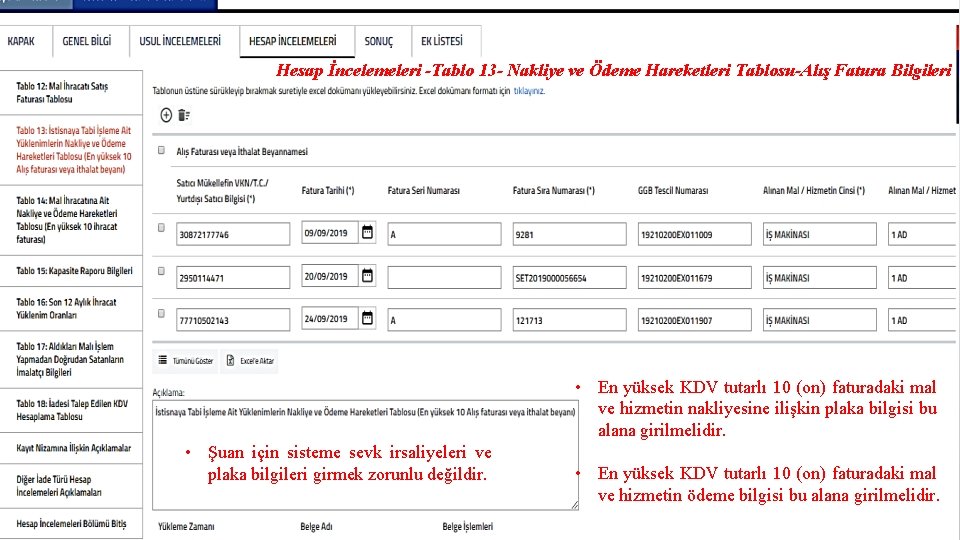Click the date field showing 09/09/2019
Viewport: 960px width, 540px height.
point(329,233)
